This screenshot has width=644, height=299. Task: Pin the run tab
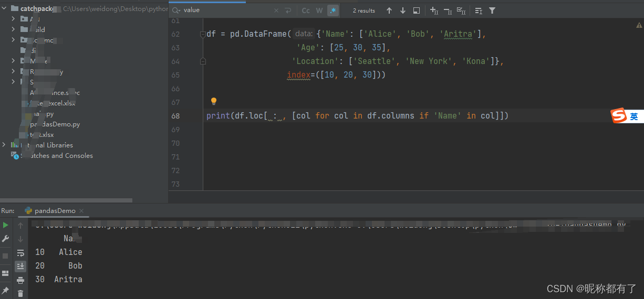click(x=5, y=290)
